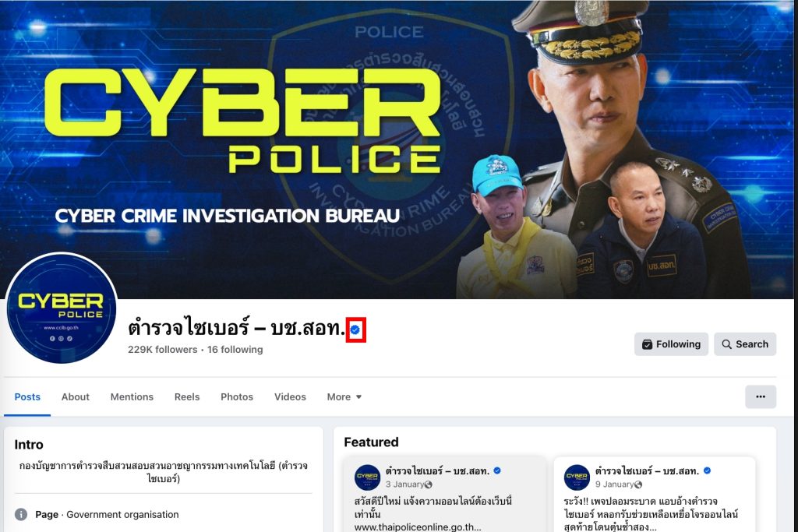Click the globe privacy icon on the 9 January post

point(638,484)
